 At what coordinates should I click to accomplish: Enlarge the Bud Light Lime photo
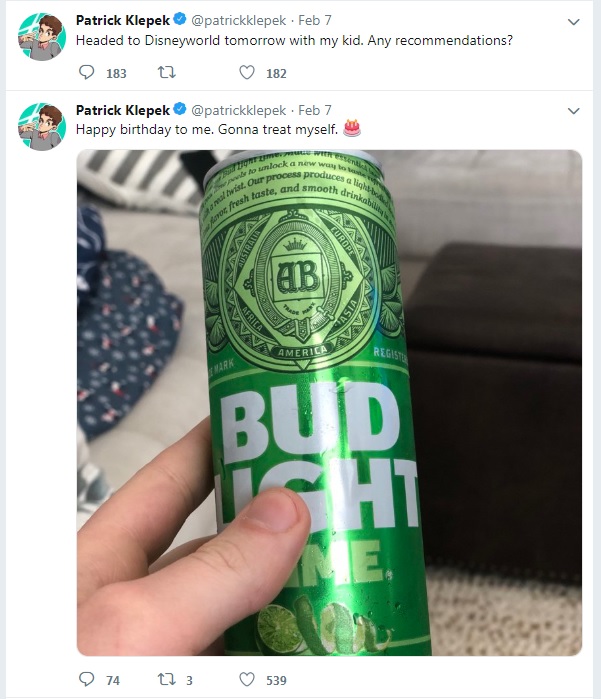[x=329, y=403]
